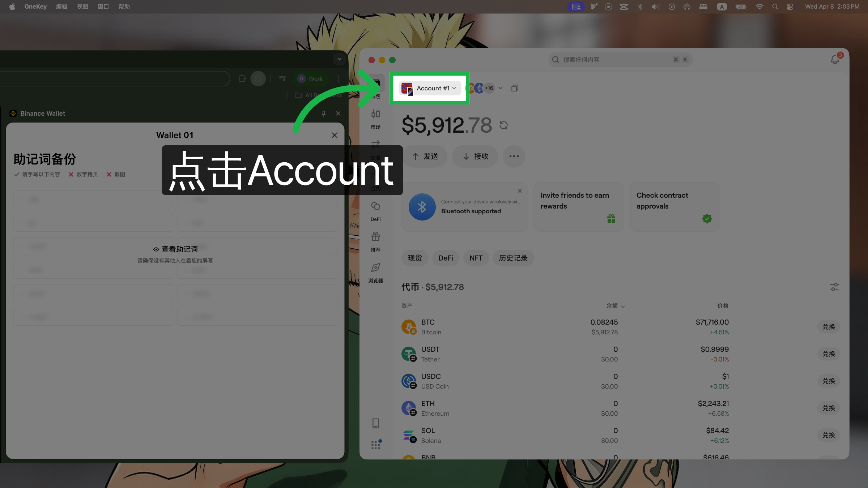This screenshot has width=868, height=488.
Task: Open Spotlight search in menu bar
Action: click(x=775, y=7)
